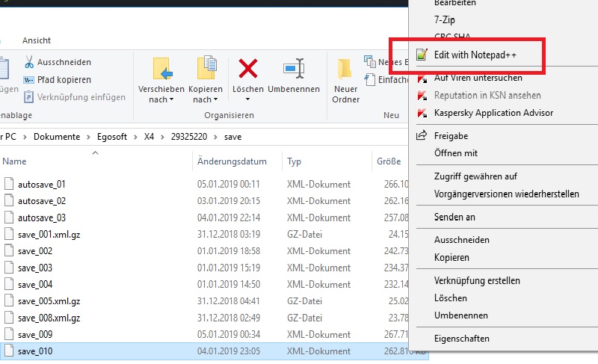Choose Öffnen mit from context menu
Image resolution: width=598 pixels, height=364 pixels.
[456, 153]
